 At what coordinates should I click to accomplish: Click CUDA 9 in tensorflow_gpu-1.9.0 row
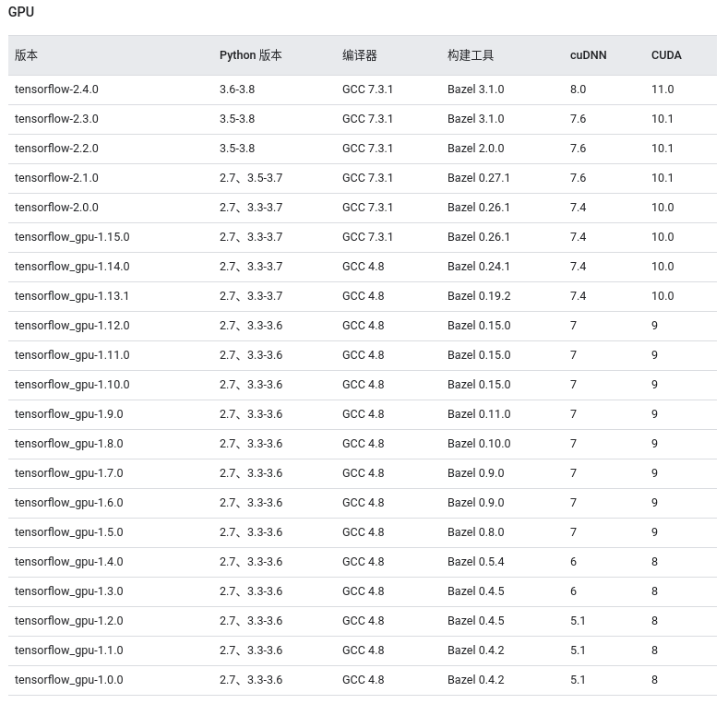coord(654,414)
